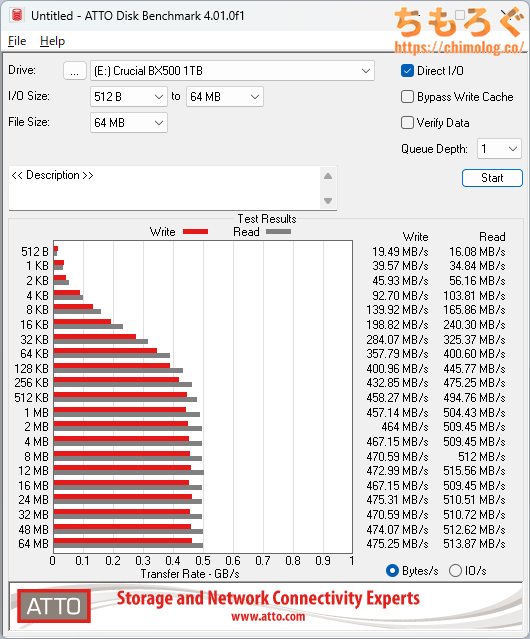530x639 pixels.
Task: Click the gray Read legend swatch
Action: 279,232
